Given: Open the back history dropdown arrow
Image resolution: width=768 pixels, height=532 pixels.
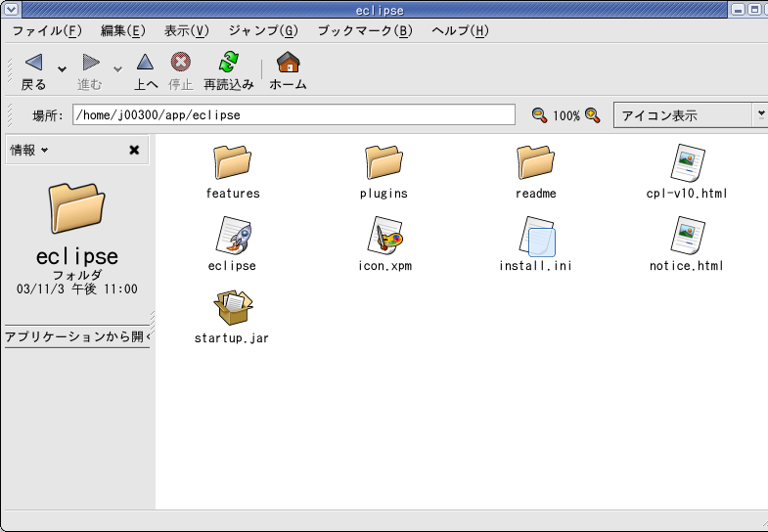Looking at the screenshot, I should coord(63,69).
